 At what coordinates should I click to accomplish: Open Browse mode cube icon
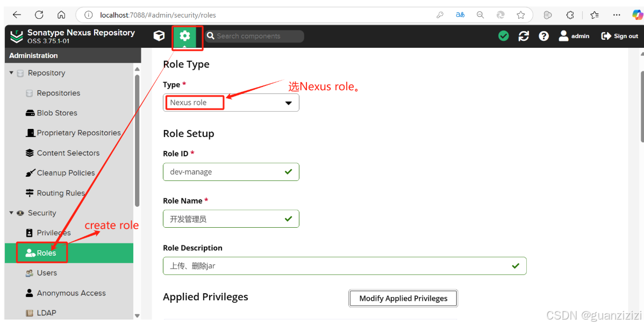coord(159,36)
